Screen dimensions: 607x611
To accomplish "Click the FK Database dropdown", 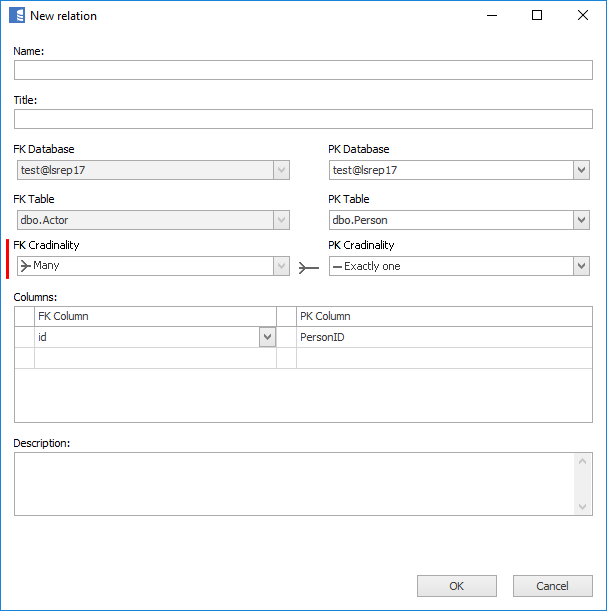I will (x=152, y=170).
